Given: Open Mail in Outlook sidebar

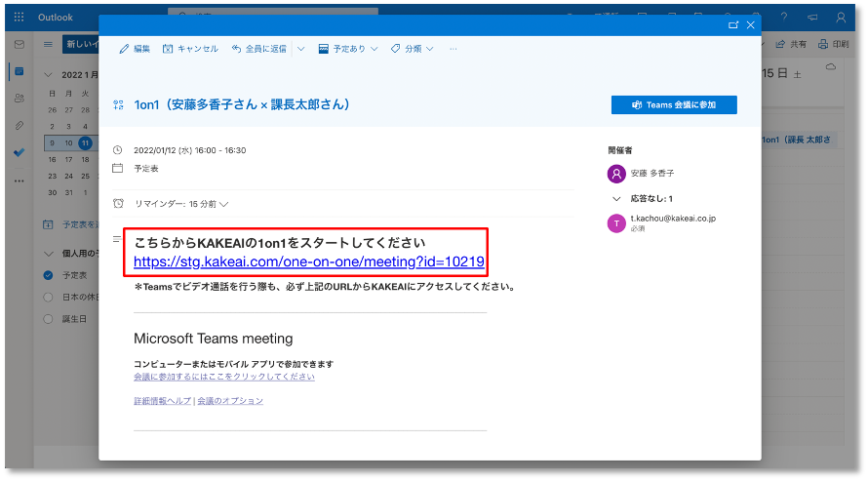Looking at the screenshot, I should 20,44.
